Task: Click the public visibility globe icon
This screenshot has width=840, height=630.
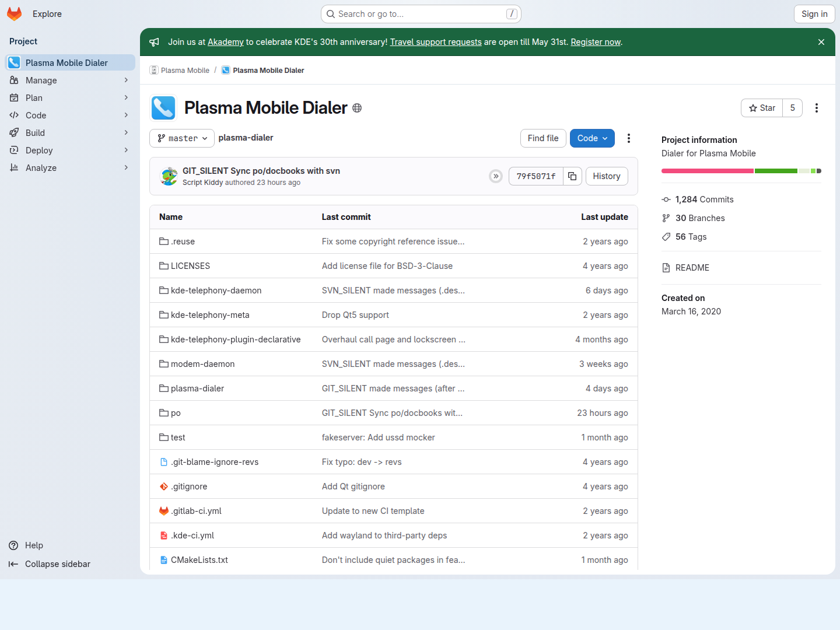Action: pos(357,108)
